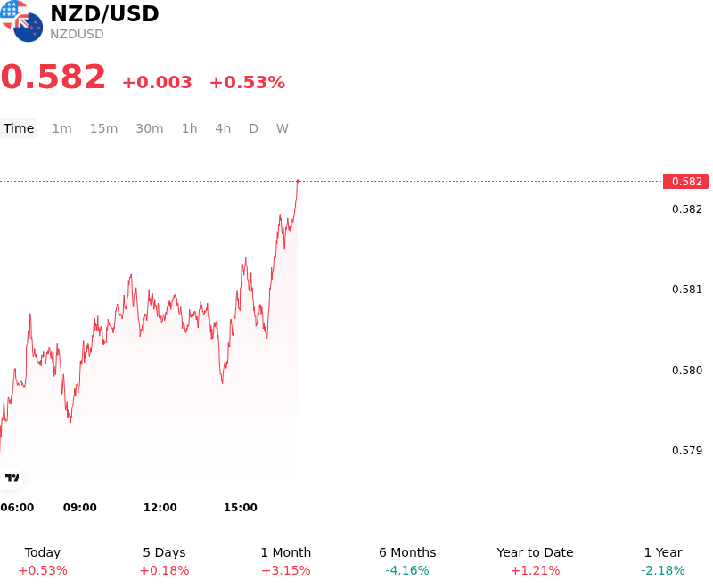Click the 12:00 time axis label
Screen dimensions: 713x588
[x=160, y=507]
